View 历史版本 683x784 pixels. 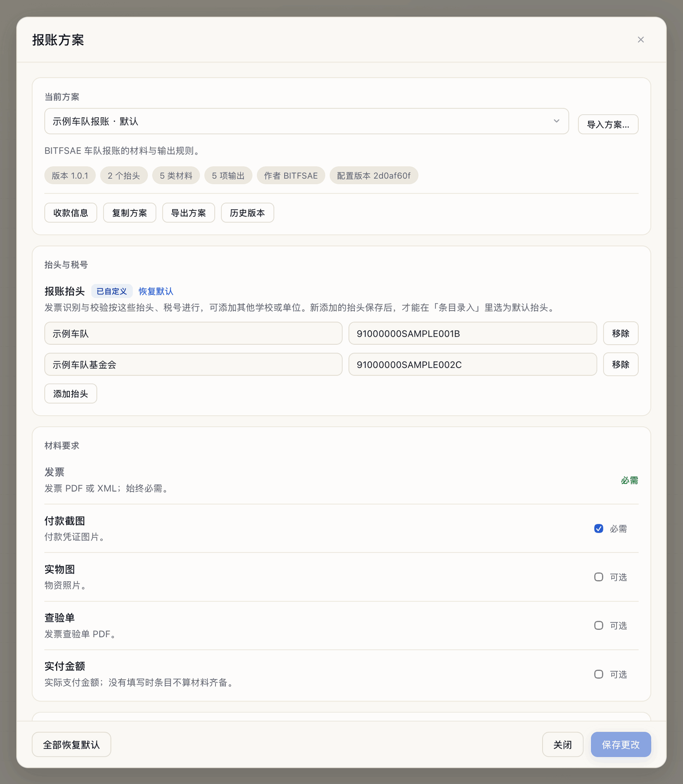tap(247, 213)
